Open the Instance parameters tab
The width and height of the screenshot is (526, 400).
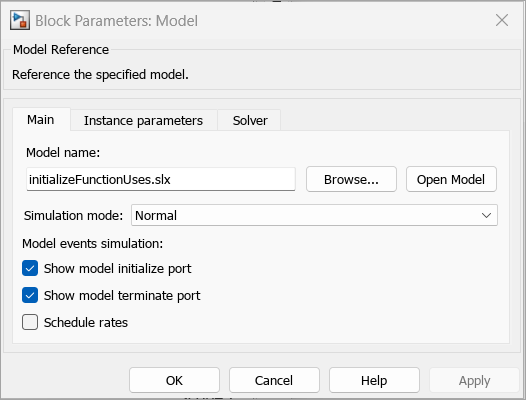[x=143, y=120]
